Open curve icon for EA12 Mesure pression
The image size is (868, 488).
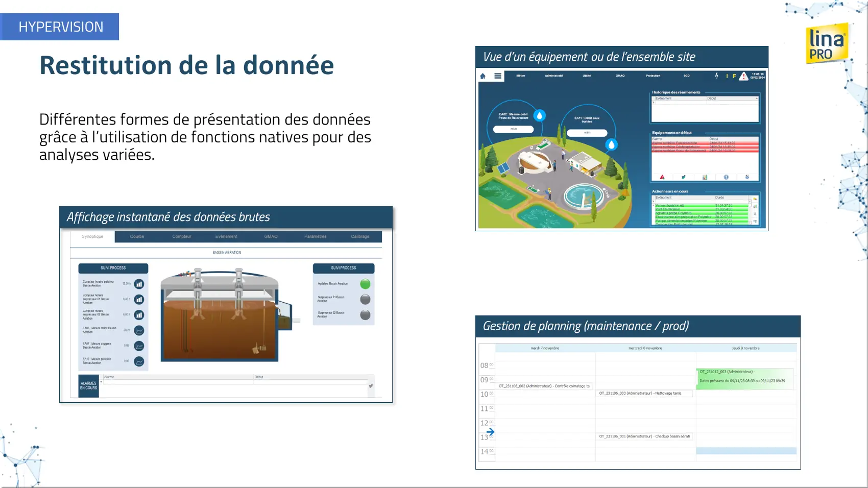[x=139, y=361]
